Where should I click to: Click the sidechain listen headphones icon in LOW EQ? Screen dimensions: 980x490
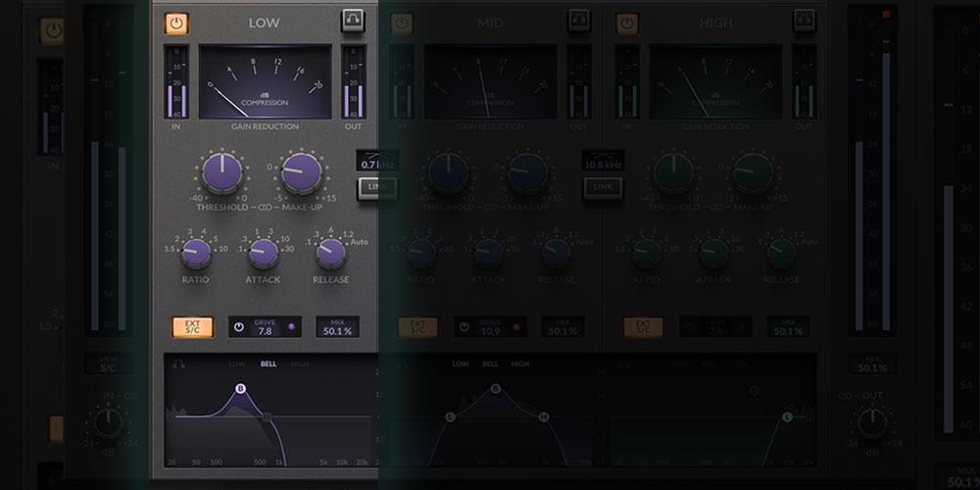pyautogui.click(x=177, y=364)
